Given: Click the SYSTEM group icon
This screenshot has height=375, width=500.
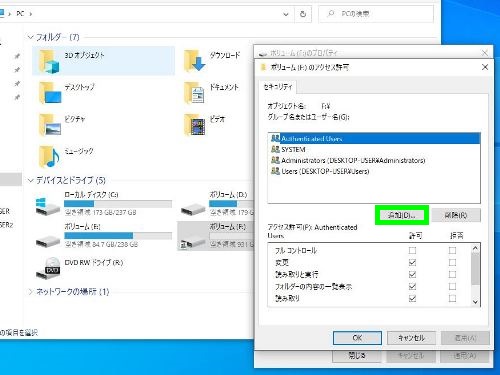Looking at the screenshot, I should [275, 149].
